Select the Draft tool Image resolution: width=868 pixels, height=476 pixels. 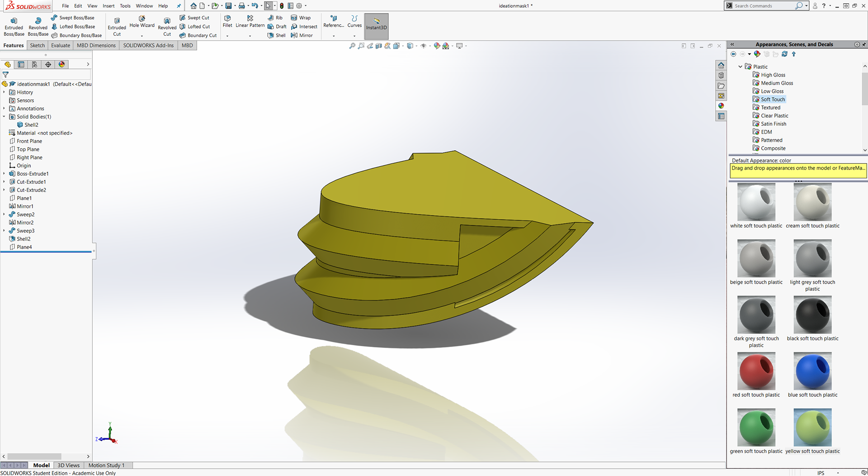tap(277, 27)
